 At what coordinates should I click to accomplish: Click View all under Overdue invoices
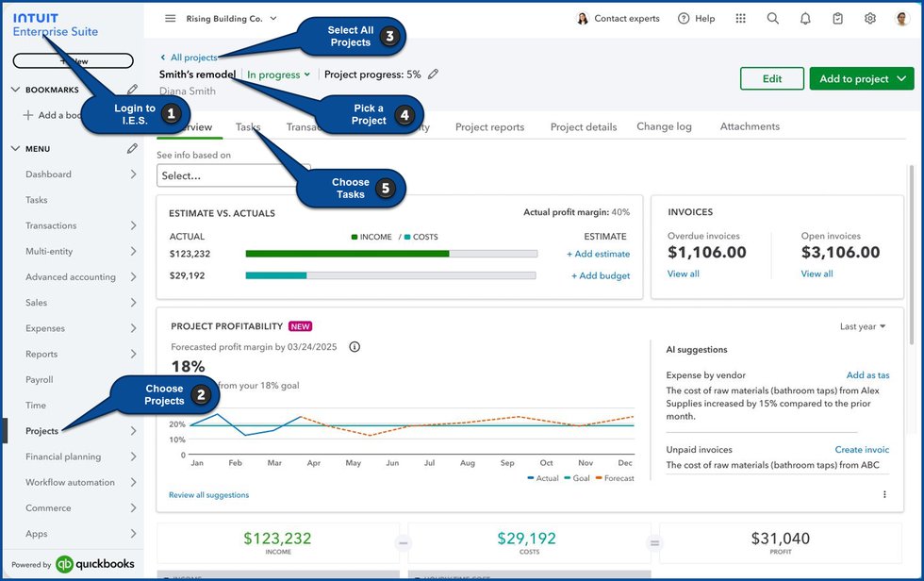pos(683,274)
